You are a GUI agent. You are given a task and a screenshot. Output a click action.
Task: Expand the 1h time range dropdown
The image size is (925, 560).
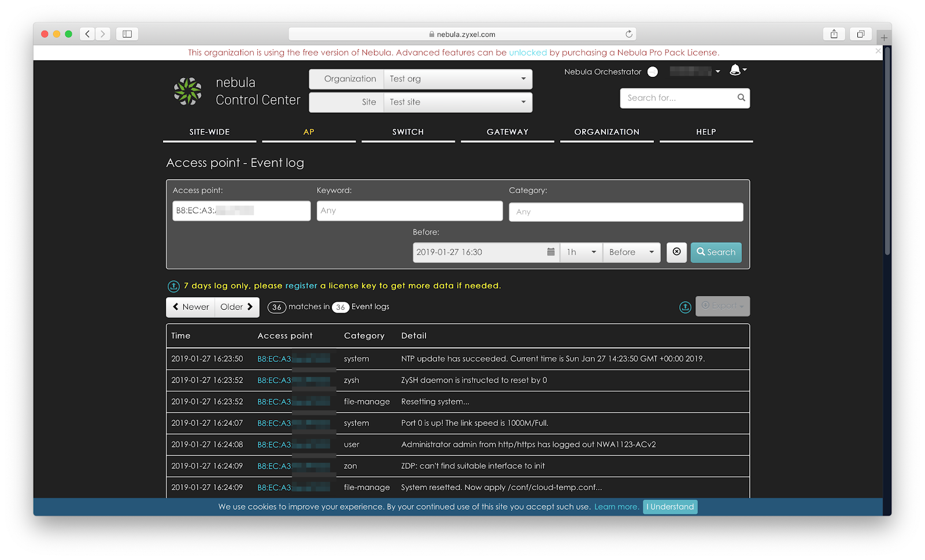[581, 252]
